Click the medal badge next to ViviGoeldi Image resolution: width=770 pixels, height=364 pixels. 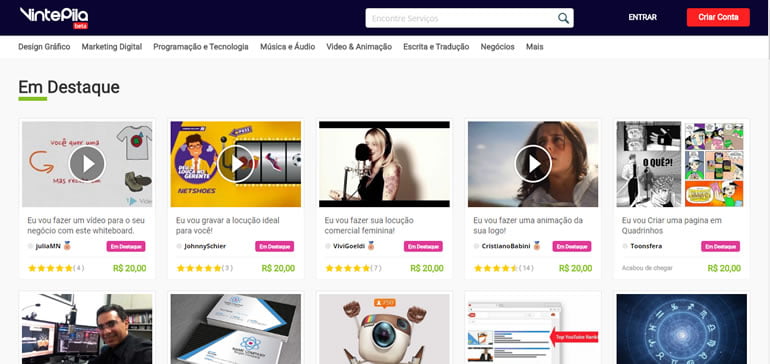point(371,246)
